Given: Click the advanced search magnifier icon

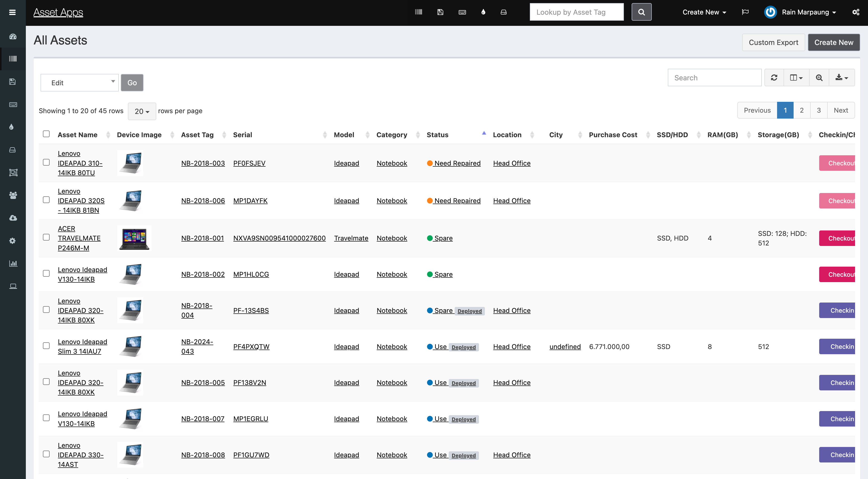Looking at the screenshot, I should click(819, 78).
